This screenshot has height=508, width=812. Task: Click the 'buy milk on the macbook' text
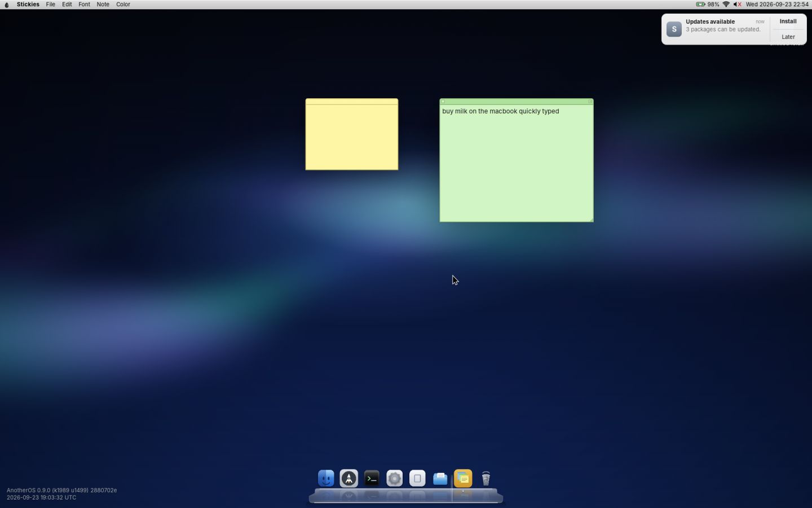480,111
